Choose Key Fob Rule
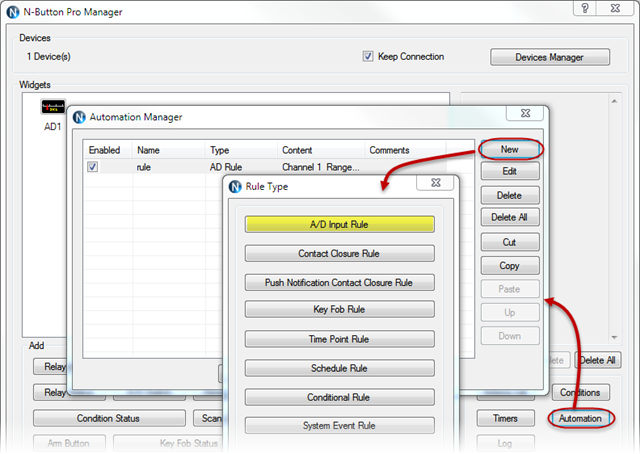Viewport: 640px width, 454px height. coord(339,309)
